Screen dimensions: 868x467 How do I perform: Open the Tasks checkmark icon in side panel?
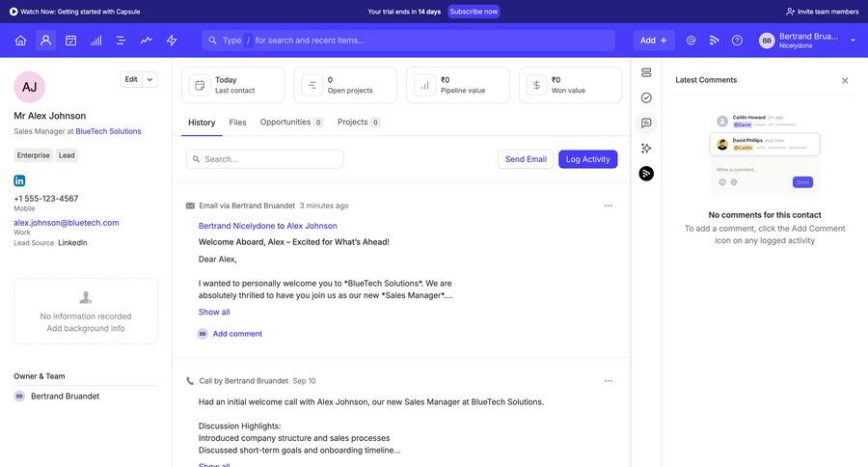(646, 97)
